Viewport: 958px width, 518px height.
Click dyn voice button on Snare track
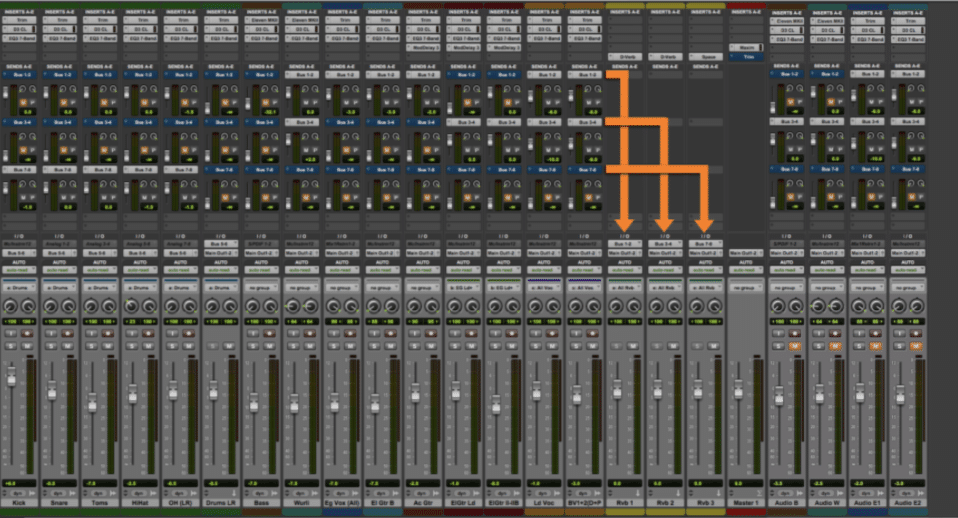coord(59,492)
